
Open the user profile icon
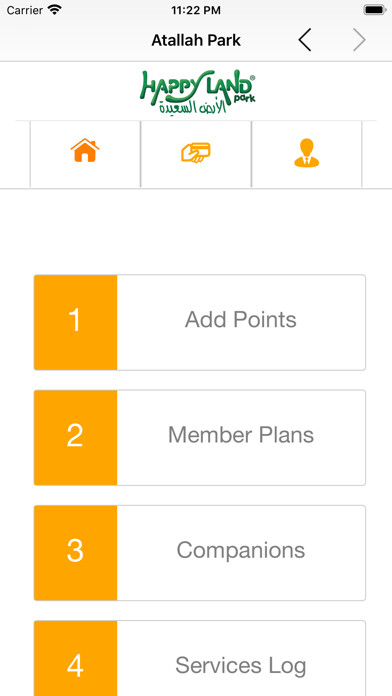(307, 153)
